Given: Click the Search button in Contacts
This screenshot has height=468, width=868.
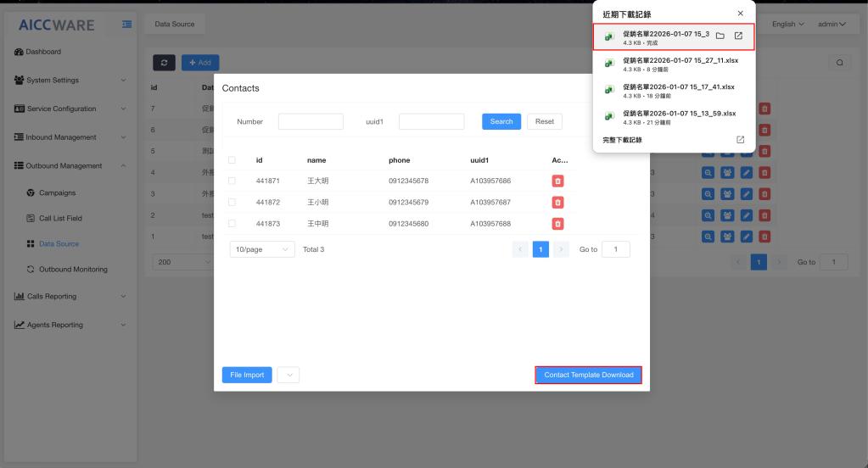Looking at the screenshot, I should tap(501, 122).
